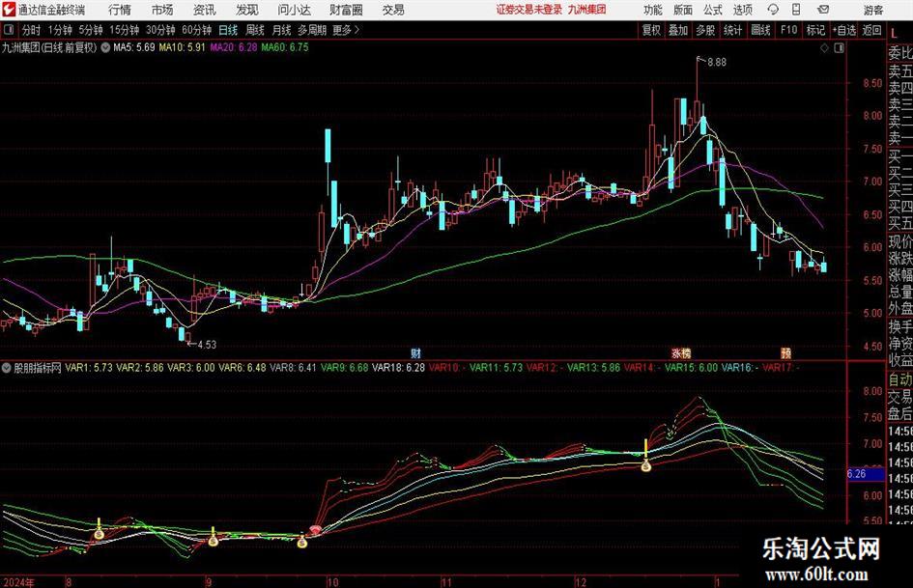913x588 pixels.
Task: Switch to 30分钟 period tab
Action: coord(160,30)
